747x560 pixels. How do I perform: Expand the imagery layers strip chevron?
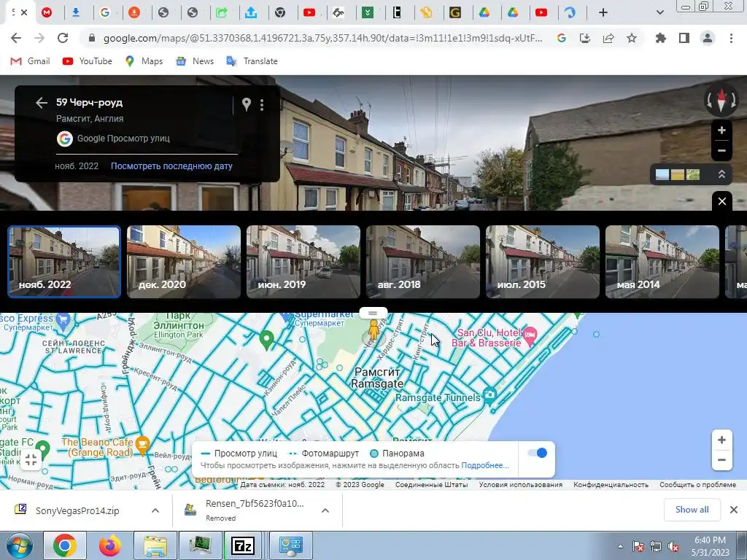click(x=721, y=174)
